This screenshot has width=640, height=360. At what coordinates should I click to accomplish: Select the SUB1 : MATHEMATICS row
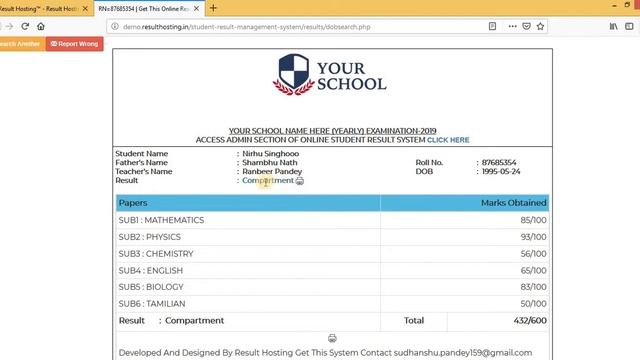click(333, 220)
